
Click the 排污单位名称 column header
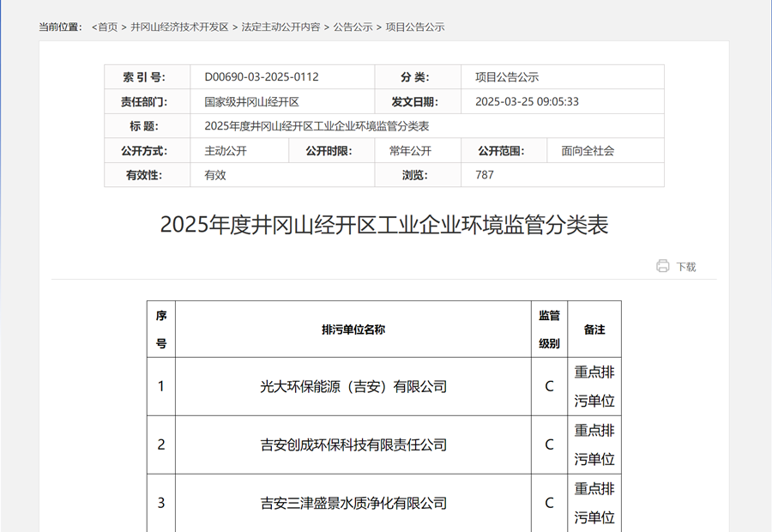(353, 329)
